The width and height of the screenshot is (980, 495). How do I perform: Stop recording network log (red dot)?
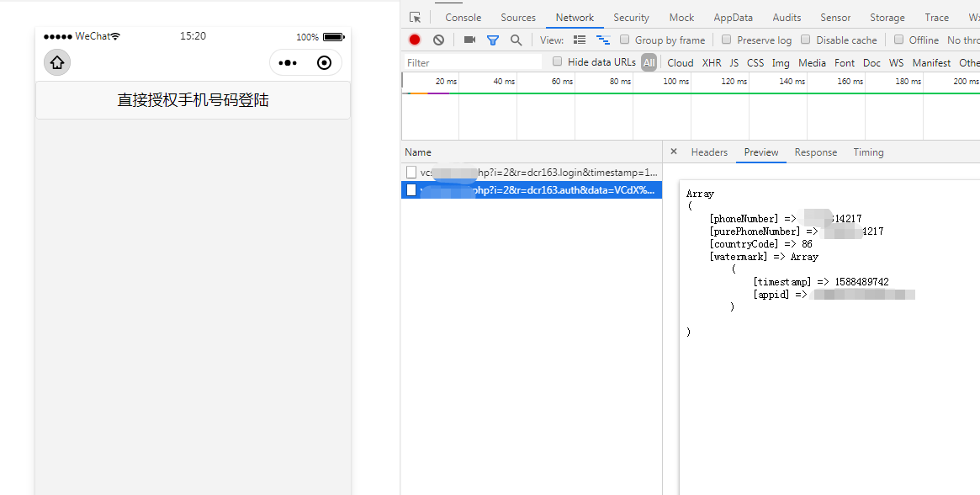coord(415,40)
